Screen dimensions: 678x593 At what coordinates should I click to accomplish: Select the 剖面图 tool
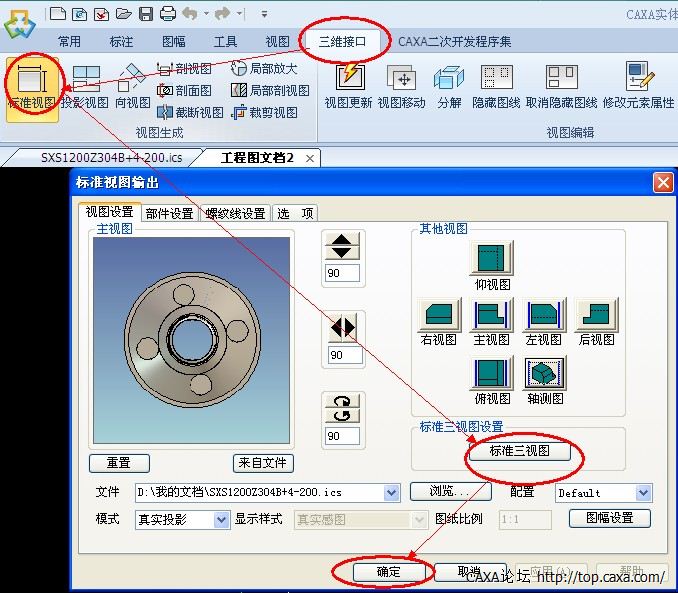[185, 90]
